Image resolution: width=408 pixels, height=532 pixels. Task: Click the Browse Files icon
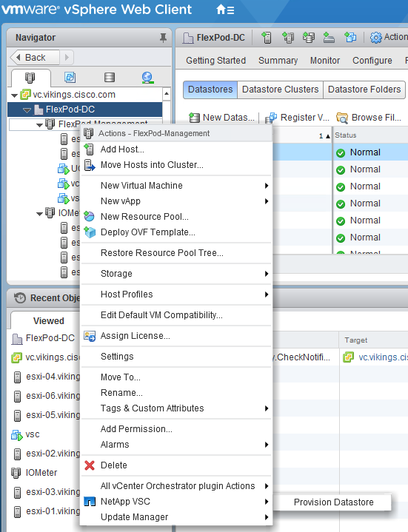tap(342, 118)
